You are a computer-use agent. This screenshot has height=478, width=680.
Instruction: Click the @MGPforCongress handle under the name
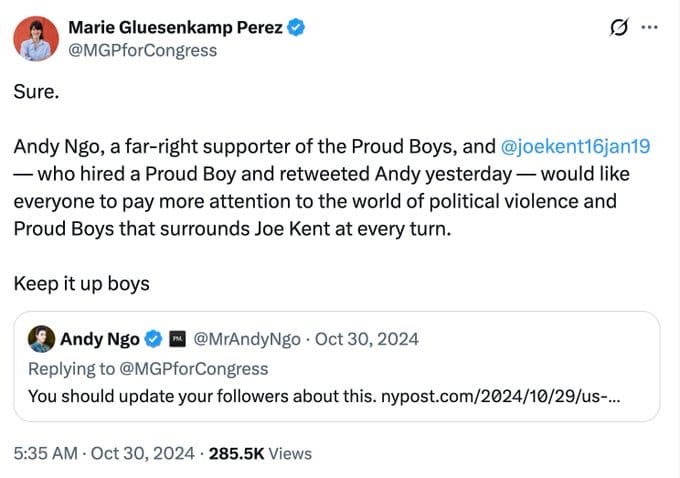click(141, 50)
